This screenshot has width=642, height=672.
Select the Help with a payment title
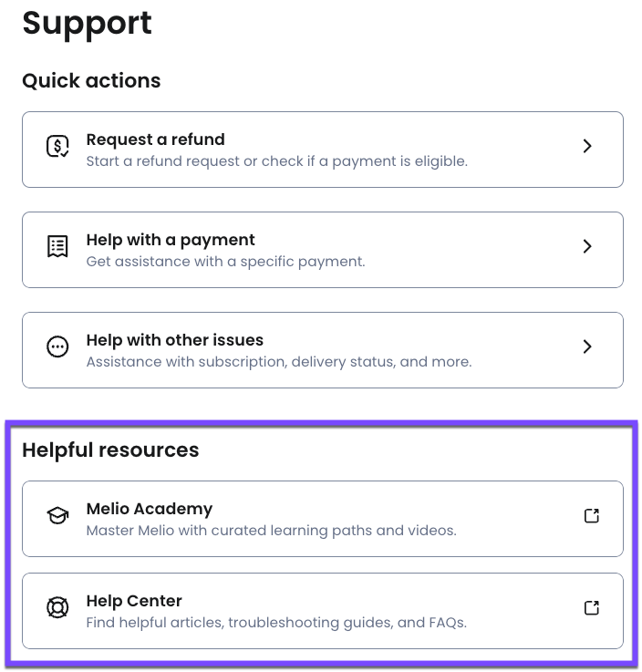(171, 240)
